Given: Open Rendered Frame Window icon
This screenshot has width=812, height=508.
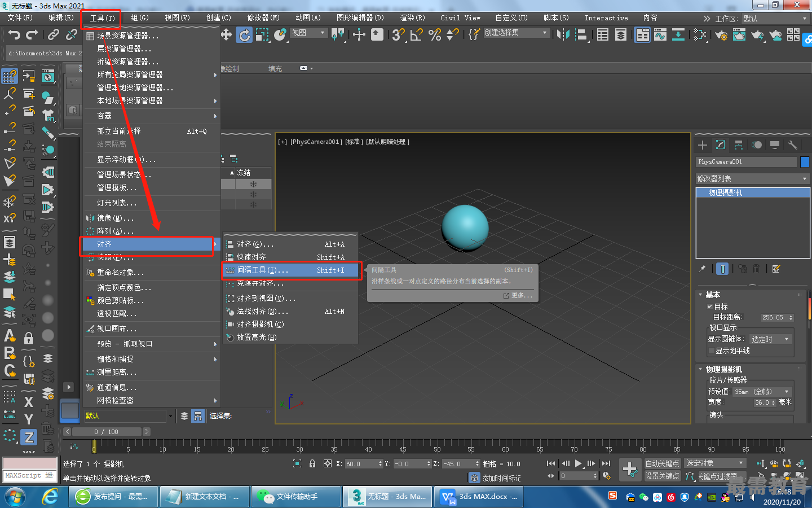Looking at the screenshot, I should pos(739,35).
